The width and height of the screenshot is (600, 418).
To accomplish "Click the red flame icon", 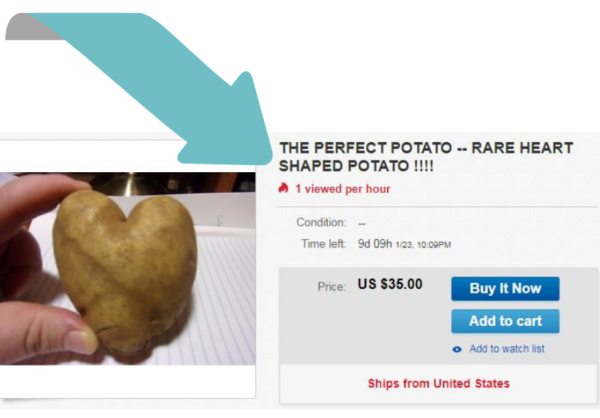I will [x=283, y=188].
